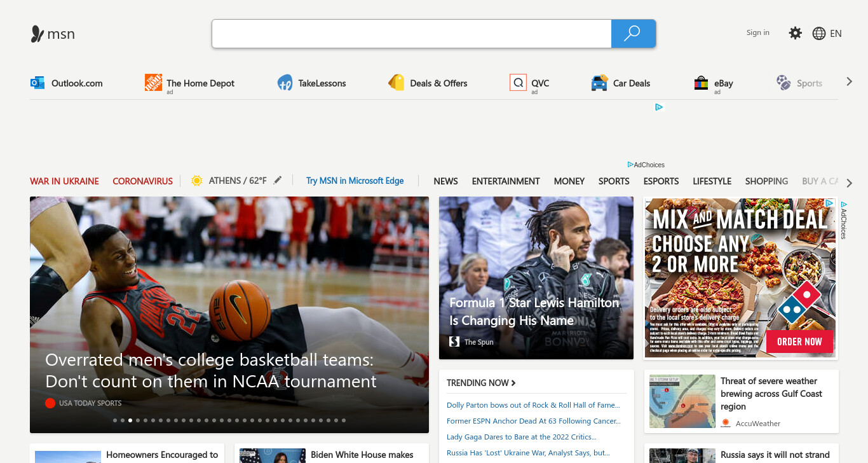
Task: Edit weather location with pencil icon
Action: (x=277, y=181)
